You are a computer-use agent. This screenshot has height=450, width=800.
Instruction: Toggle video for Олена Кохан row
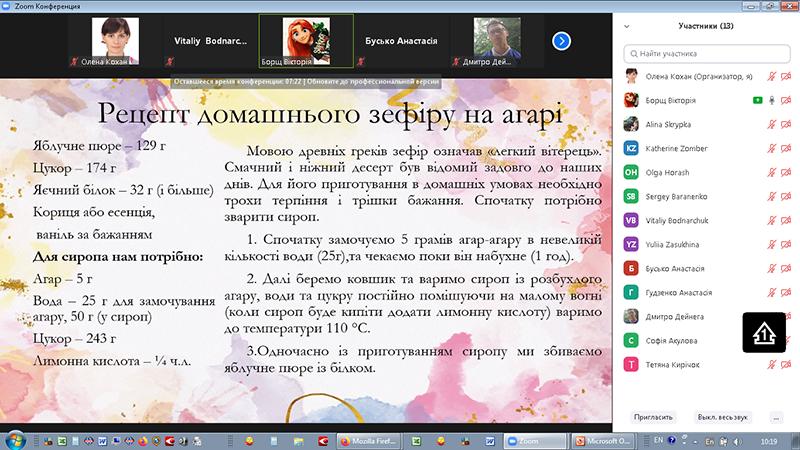tap(786, 77)
